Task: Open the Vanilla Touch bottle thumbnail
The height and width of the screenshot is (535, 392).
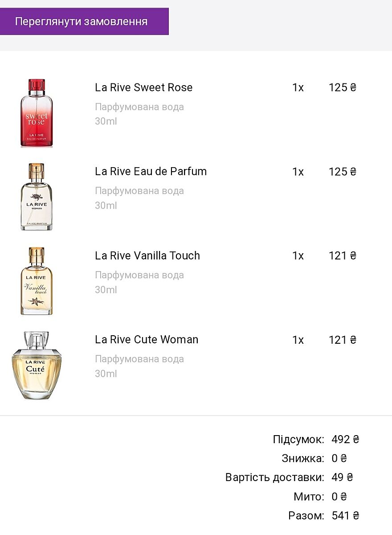Action: pyautogui.click(x=37, y=281)
